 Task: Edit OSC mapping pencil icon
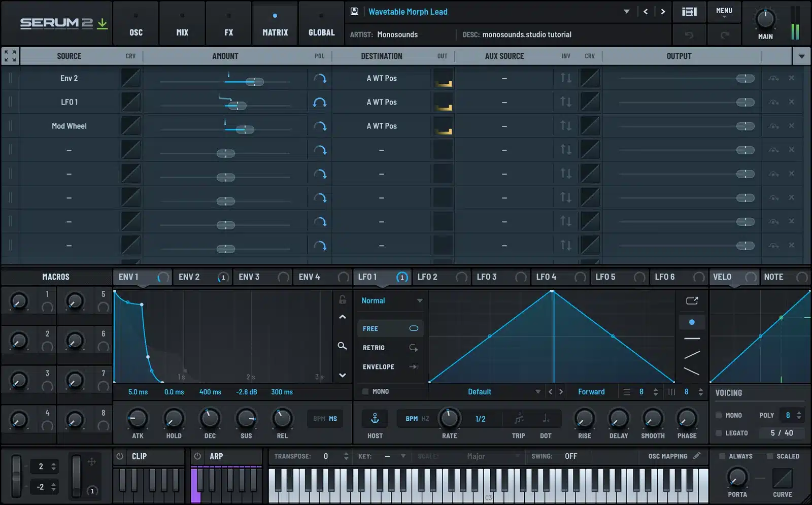[x=697, y=456]
